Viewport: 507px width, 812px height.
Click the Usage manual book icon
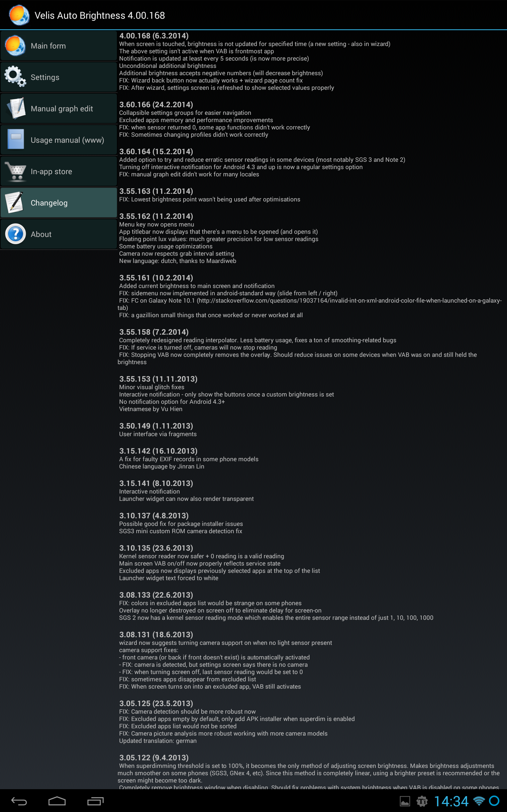coord(16,139)
